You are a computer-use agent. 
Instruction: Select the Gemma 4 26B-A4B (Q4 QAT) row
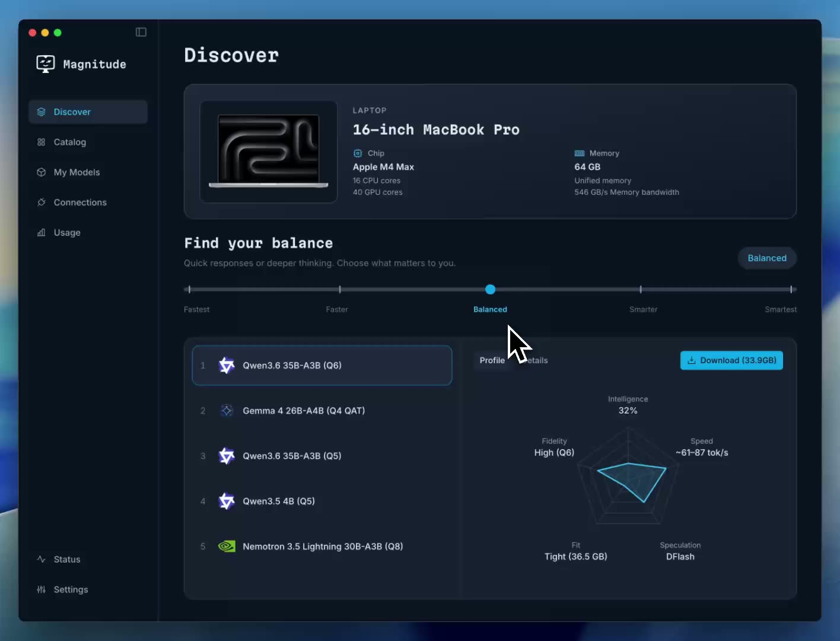pyautogui.click(x=322, y=411)
